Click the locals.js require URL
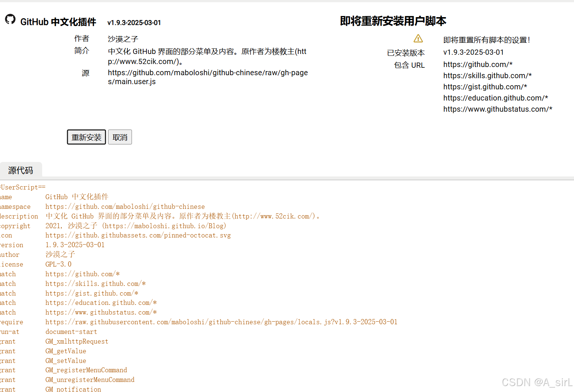The width and height of the screenshot is (574, 392). (221, 322)
